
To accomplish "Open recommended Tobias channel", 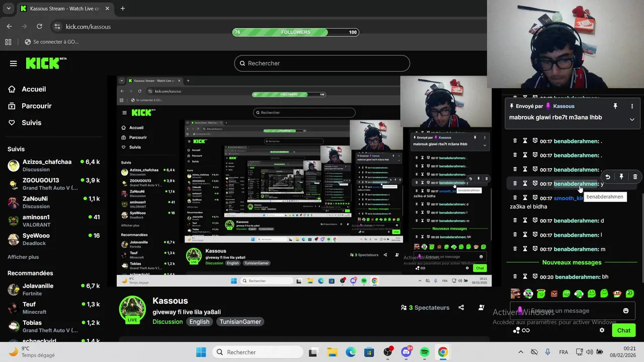I will [x=53, y=326].
